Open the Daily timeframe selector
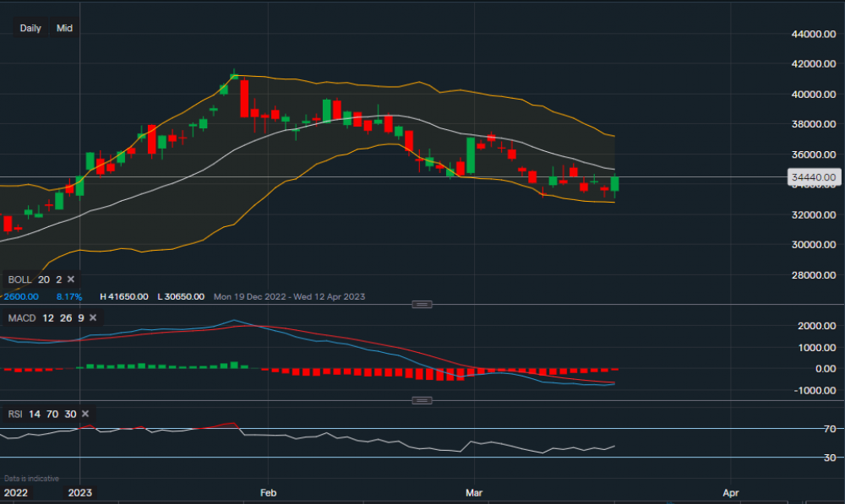This screenshot has height=504, width=845. point(30,28)
